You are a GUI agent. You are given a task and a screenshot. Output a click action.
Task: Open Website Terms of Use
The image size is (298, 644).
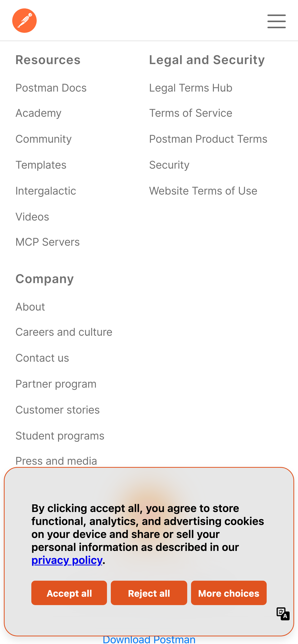click(x=203, y=191)
